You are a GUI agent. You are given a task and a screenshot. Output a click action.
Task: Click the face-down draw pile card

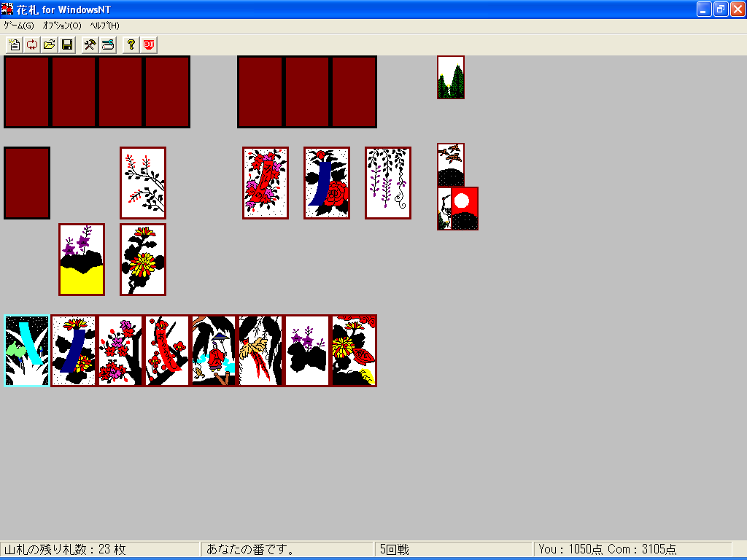click(27, 183)
